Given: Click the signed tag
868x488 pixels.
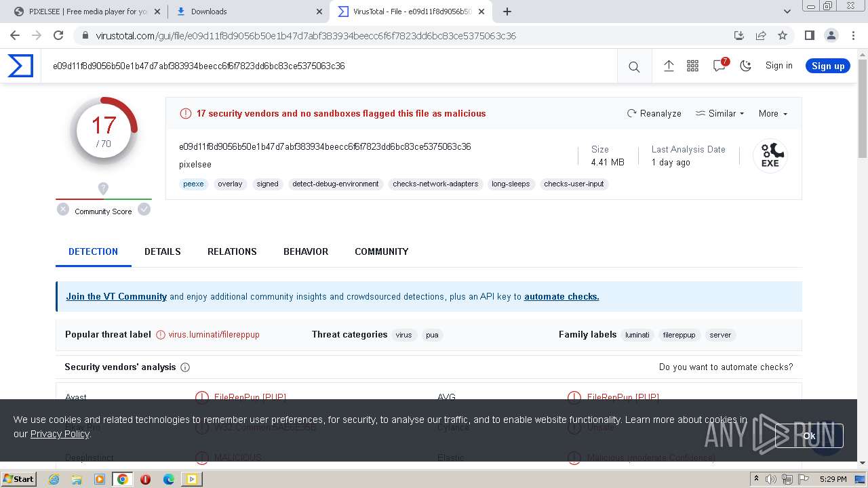Looking at the screenshot, I should pos(267,184).
